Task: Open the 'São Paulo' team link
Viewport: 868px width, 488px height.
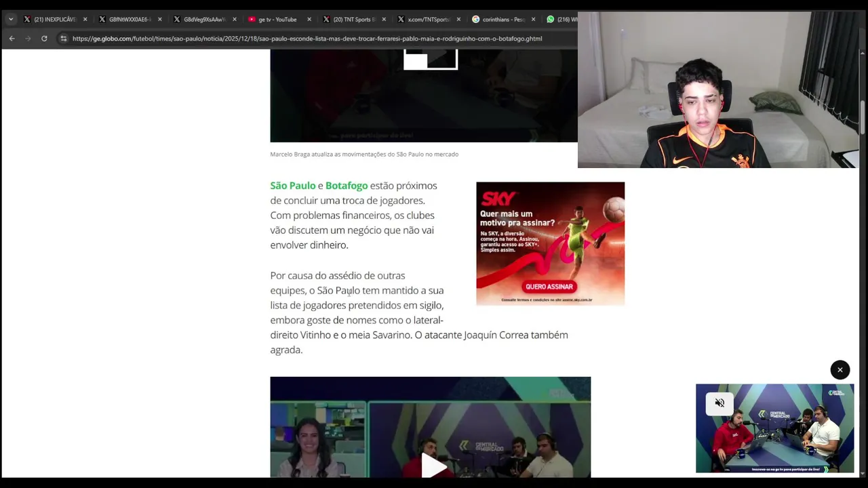Action: (293, 186)
